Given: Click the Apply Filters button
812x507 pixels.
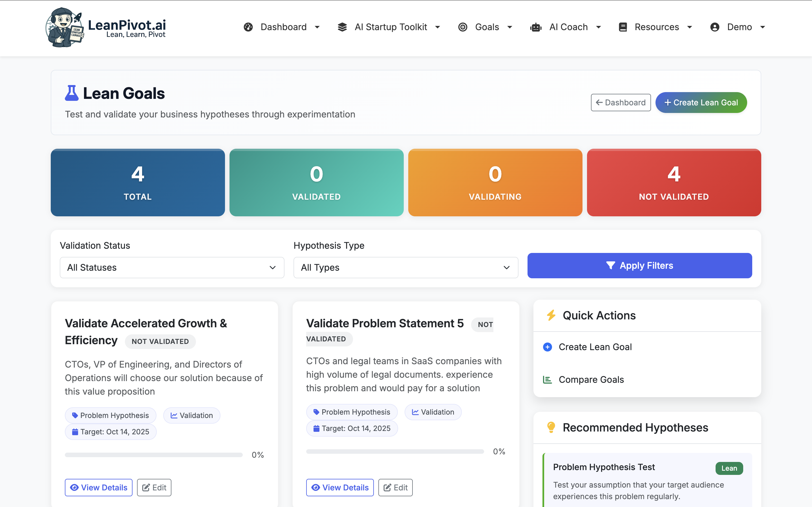Looking at the screenshot, I should [639, 265].
